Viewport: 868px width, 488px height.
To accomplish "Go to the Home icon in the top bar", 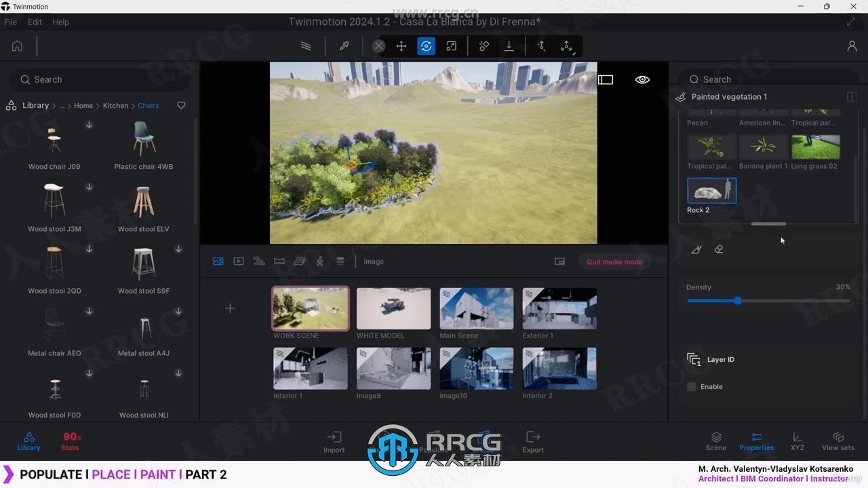I will (17, 46).
